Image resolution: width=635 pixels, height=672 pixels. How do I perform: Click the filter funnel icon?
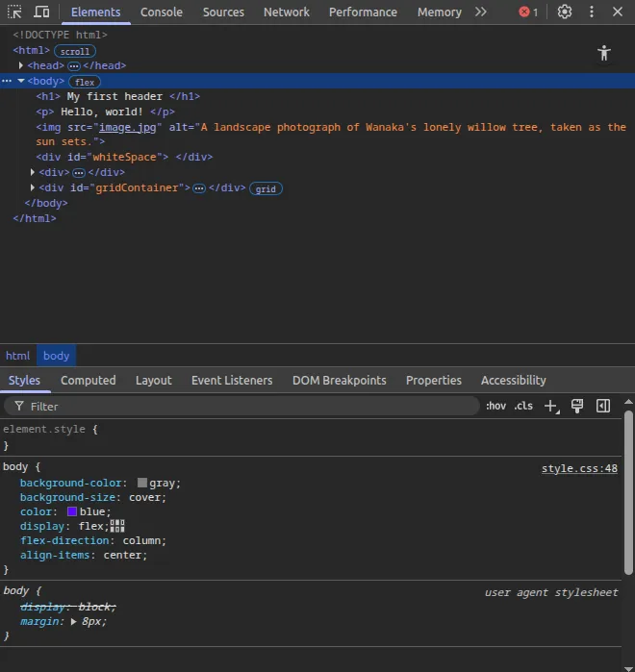tap(19, 406)
